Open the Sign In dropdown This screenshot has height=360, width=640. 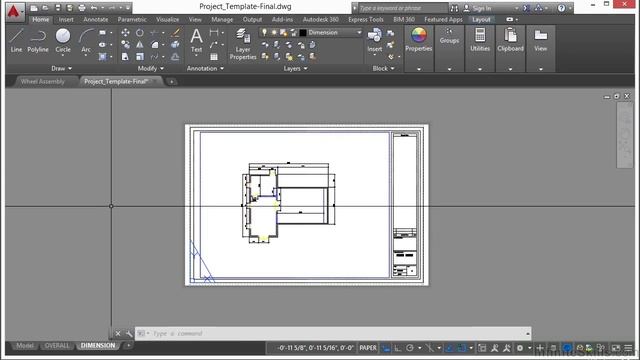tap(516, 8)
